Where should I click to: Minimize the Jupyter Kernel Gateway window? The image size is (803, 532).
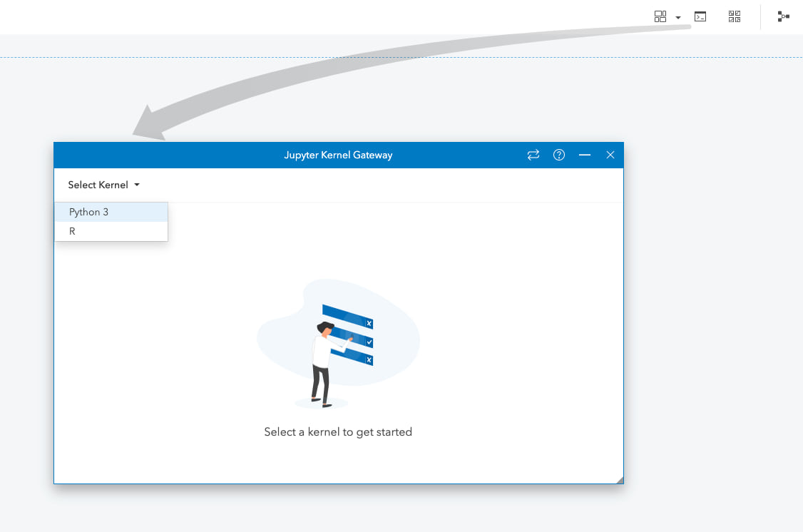tap(585, 155)
